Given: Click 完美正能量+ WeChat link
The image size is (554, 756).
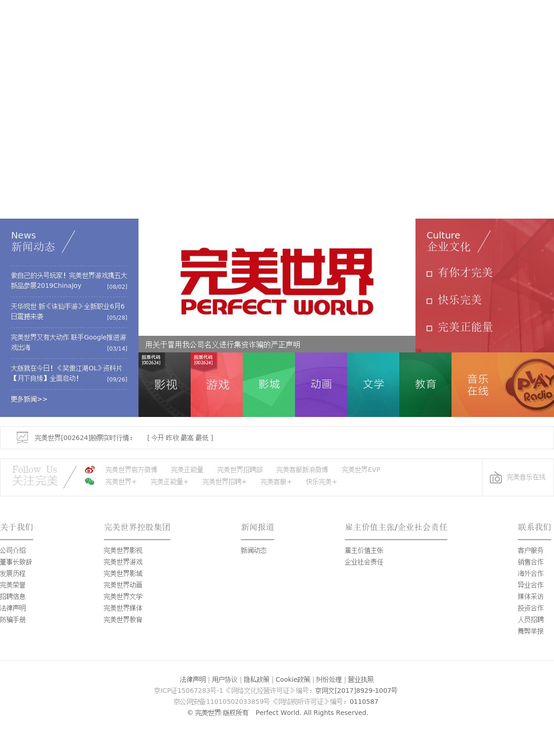Looking at the screenshot, I should click(169, 482).
